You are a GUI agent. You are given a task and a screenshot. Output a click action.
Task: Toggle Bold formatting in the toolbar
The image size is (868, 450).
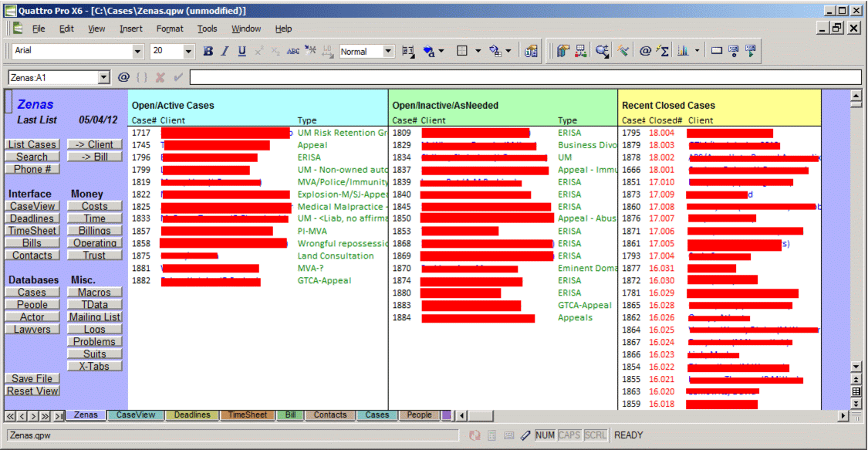point(208,52)
